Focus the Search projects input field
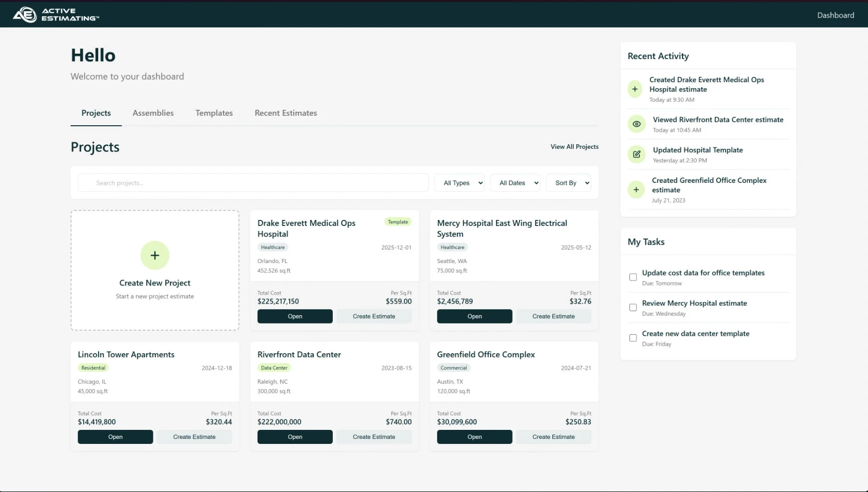Image resolution: width=868 pixels, height=492 pixels. click(x=253, y=183)
